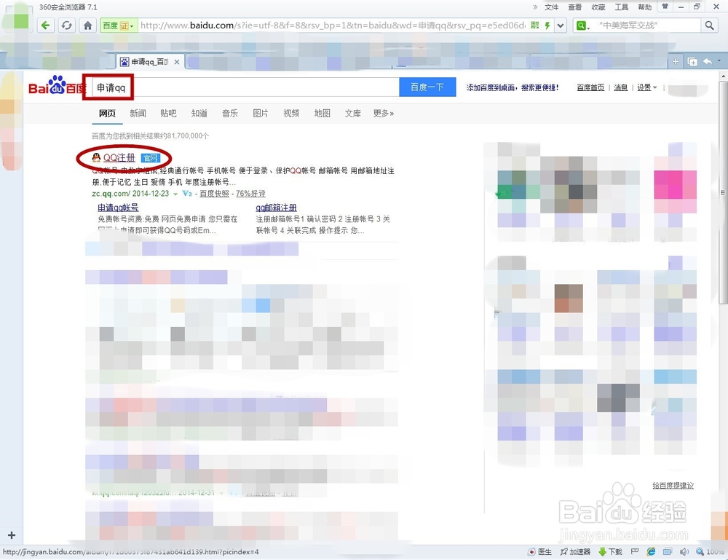Switch browser engine with IE icon
Screen dimensions: 728x560
(651, 552)
